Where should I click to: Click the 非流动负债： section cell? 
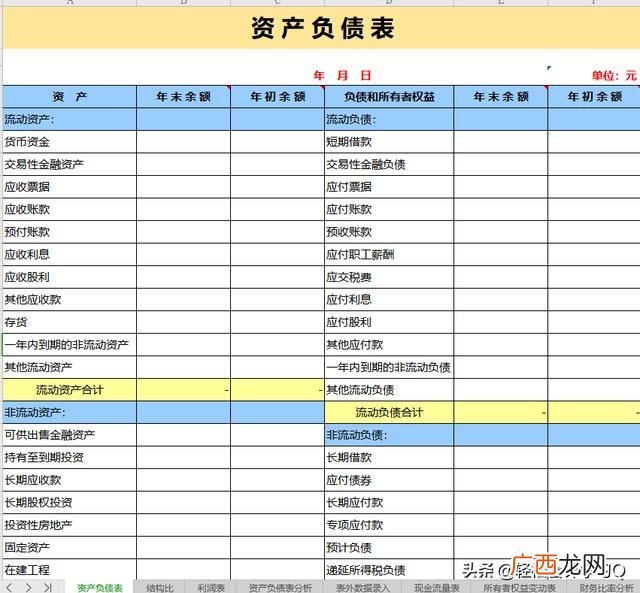[389, 435]
